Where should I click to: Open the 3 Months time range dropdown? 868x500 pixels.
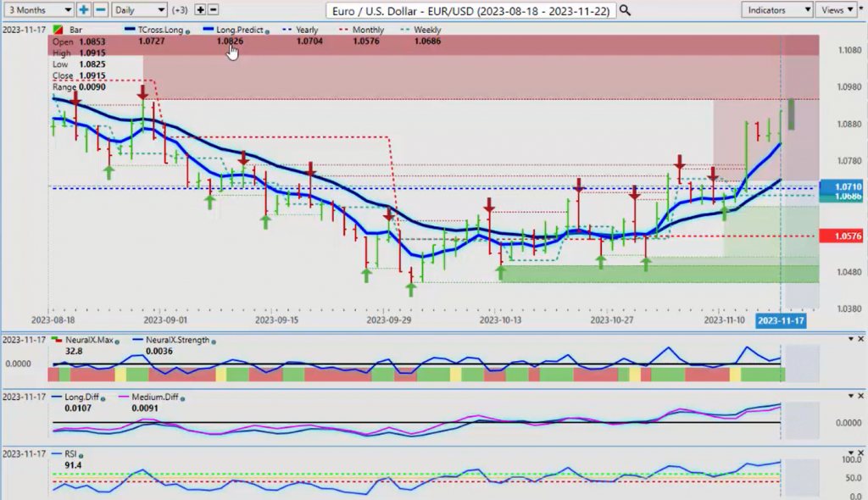38,9
